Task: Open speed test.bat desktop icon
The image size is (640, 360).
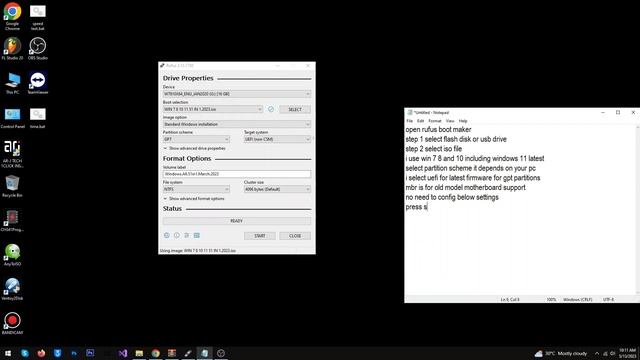Action: tap(38, 17)
